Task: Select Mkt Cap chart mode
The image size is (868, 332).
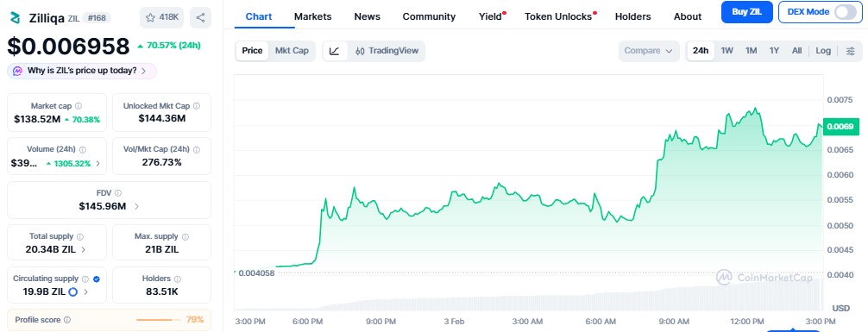Action: click(x=292, y=51)
